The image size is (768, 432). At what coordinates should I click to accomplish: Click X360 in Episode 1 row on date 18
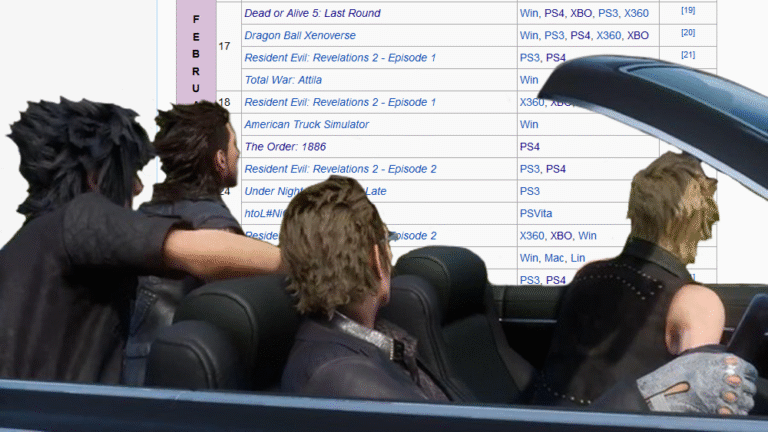point(532,102)
